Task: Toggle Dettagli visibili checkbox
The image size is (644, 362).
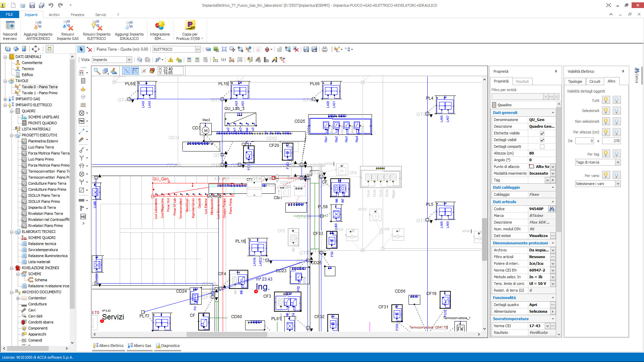Action: tap(542, 140)
